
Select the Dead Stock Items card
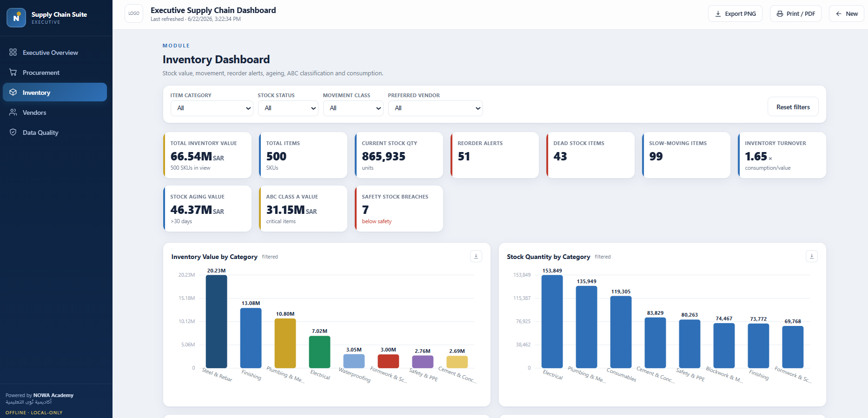click(590, 155)
